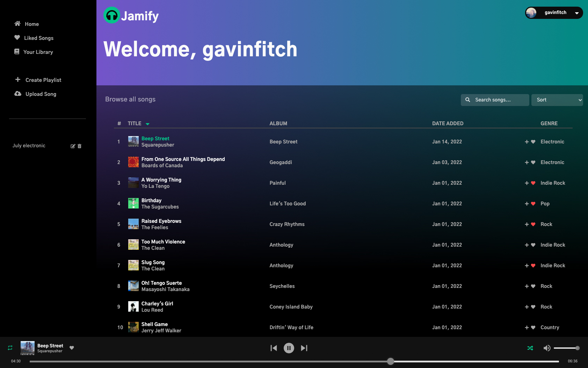Image resolution: width=588 pixels, height=368 pixels.
Task: Like Too Much Violence by The Clean
Action: tap(533, 245)
